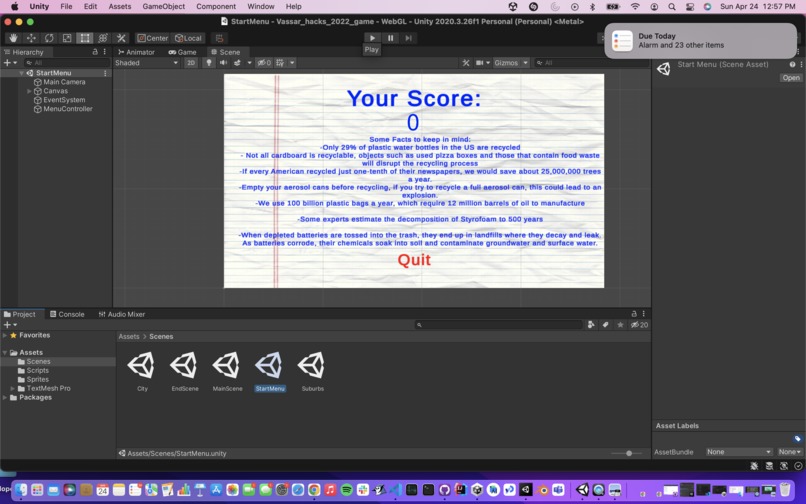Viewport: 806px width, 504px height.
Task: Select Main Camera in Hierarchy
Action: tap(64, 82)
